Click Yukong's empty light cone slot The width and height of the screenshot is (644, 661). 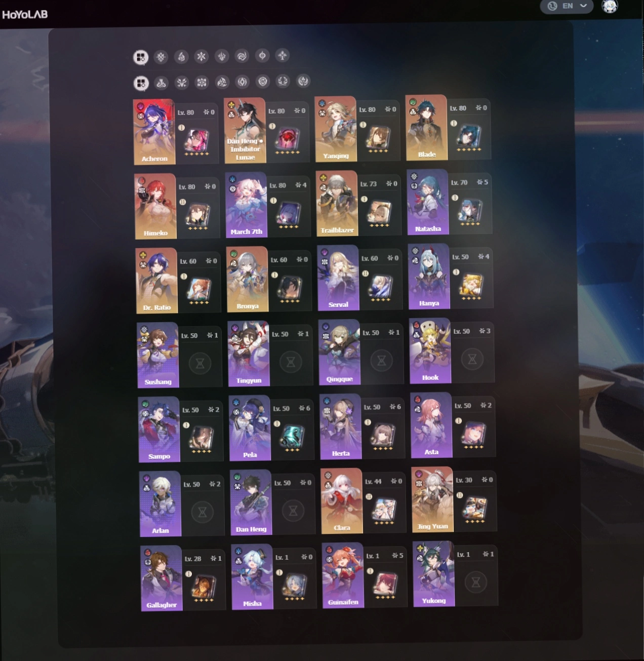(x=475, y=582)
